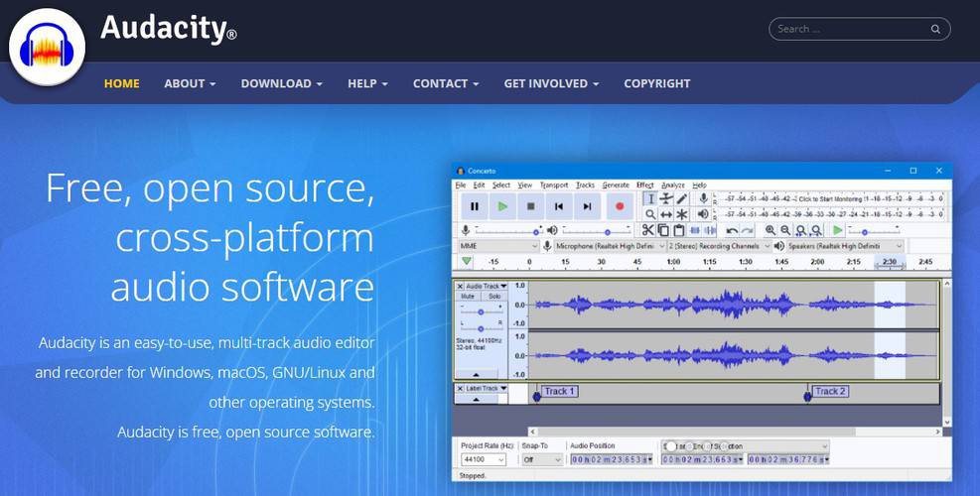The height and width of the screenshot is (496, 980).
Task: Click the Redo arrow icon
Action: 748,230
